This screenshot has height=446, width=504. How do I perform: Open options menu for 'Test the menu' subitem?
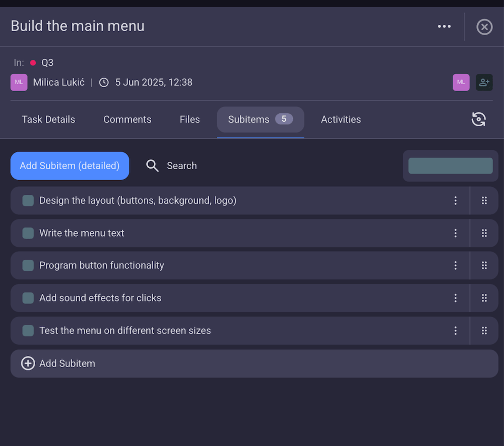[x=456, y=330]
